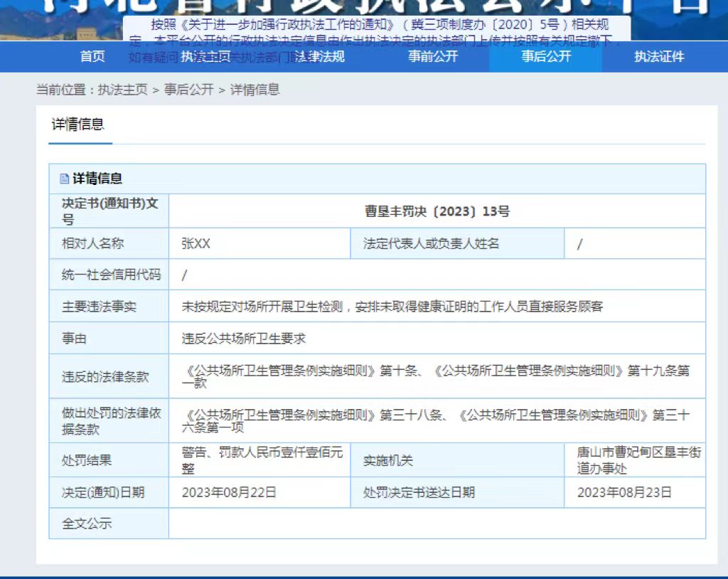Open the 事前公开 navigation item
This screenshot has width=728, height=579.
[433, 57]
